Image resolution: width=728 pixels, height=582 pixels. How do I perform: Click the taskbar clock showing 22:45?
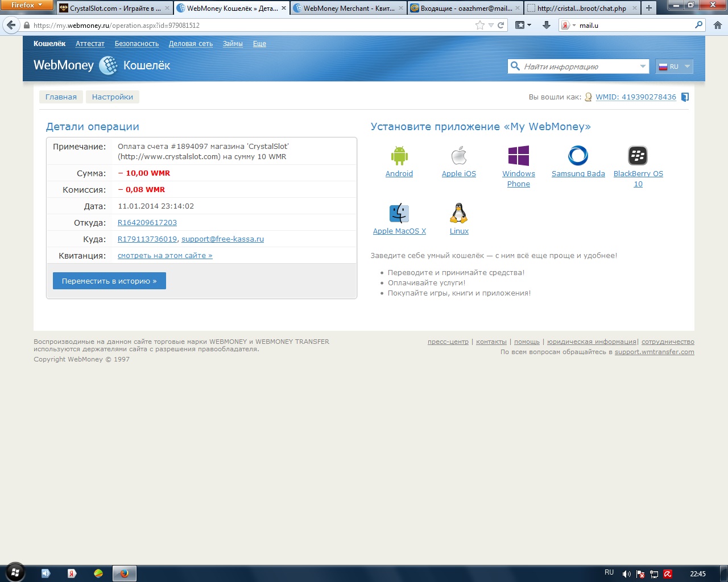coord(698,574)
